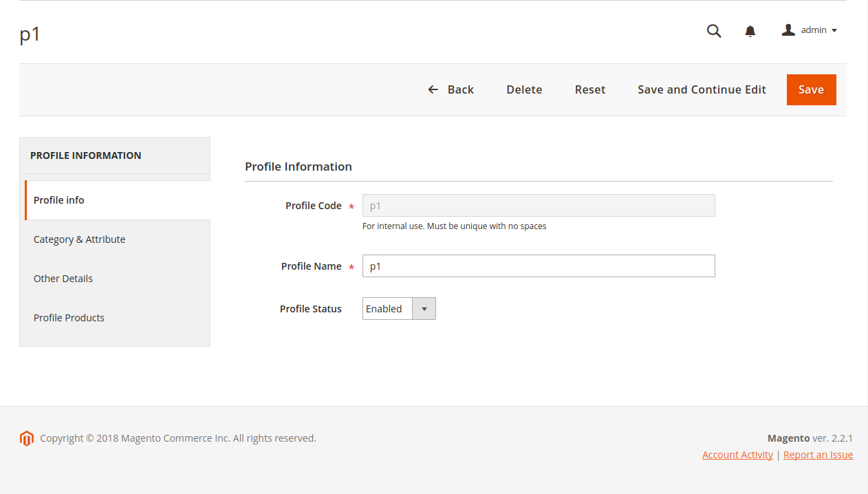Image resolution: width=868 pixels, height=494 pixels.
Task: Select the Profile info tab
Action: coord(59,200)
